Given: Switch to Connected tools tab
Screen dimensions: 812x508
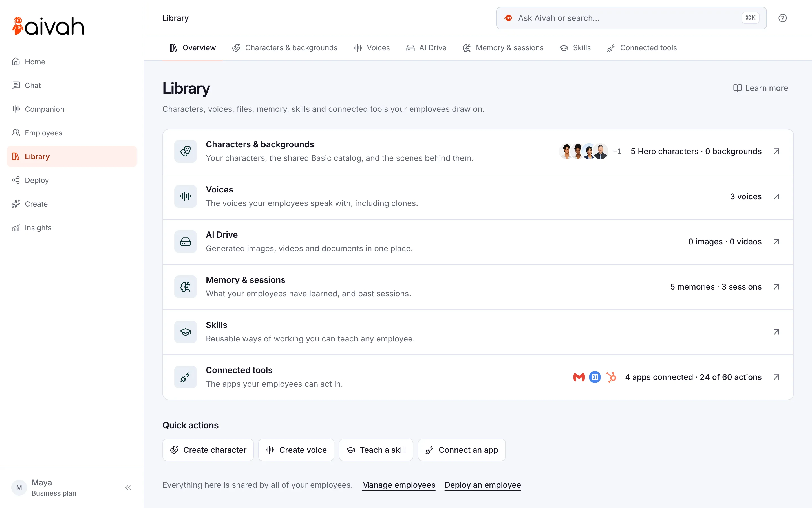Looking at the screenshot, I should 642,48.
